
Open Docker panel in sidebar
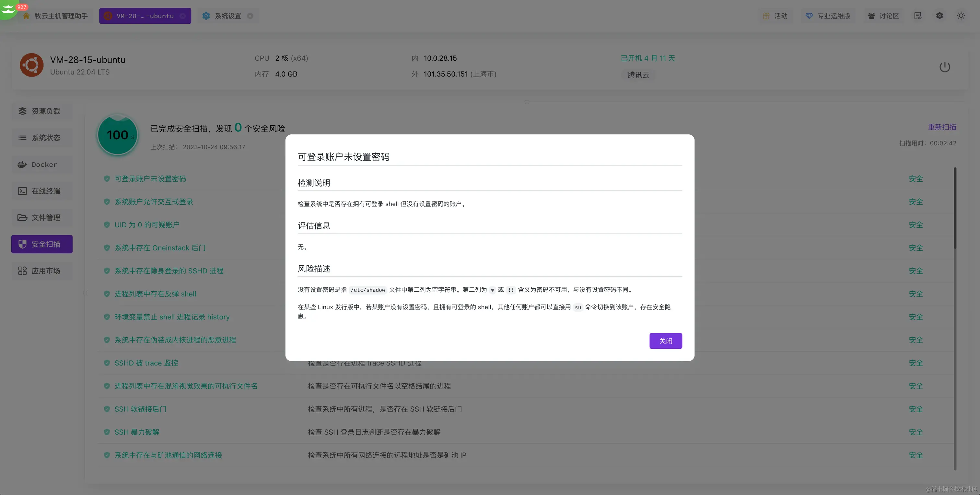pos(42,164)
